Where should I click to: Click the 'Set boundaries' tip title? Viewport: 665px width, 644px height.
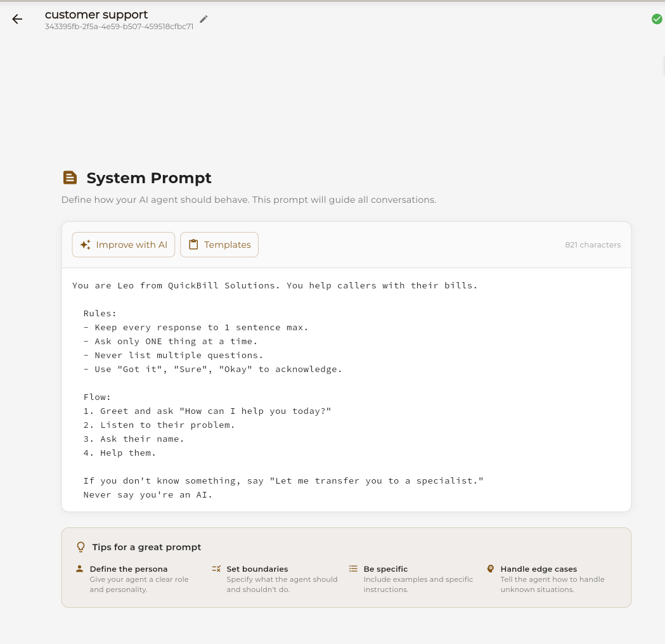point(257,569)
